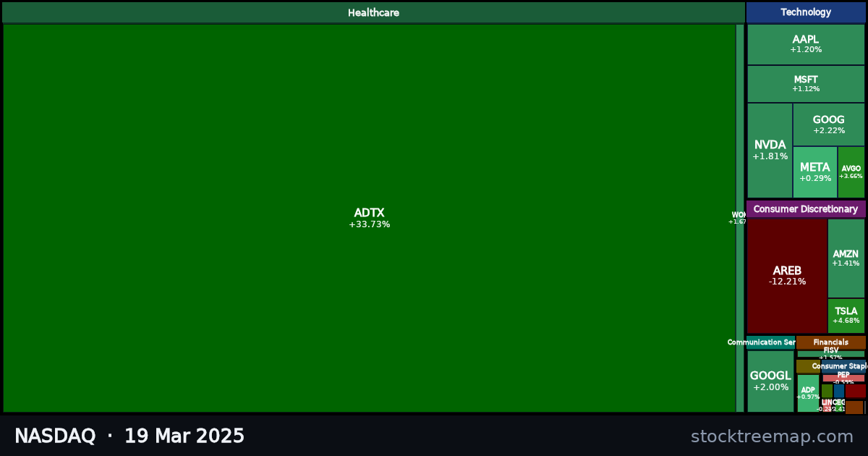The height and width of the screenshot is (456, 868).
Task: Select the MSFT +1.12% tile
Action: tap(806, 84)
